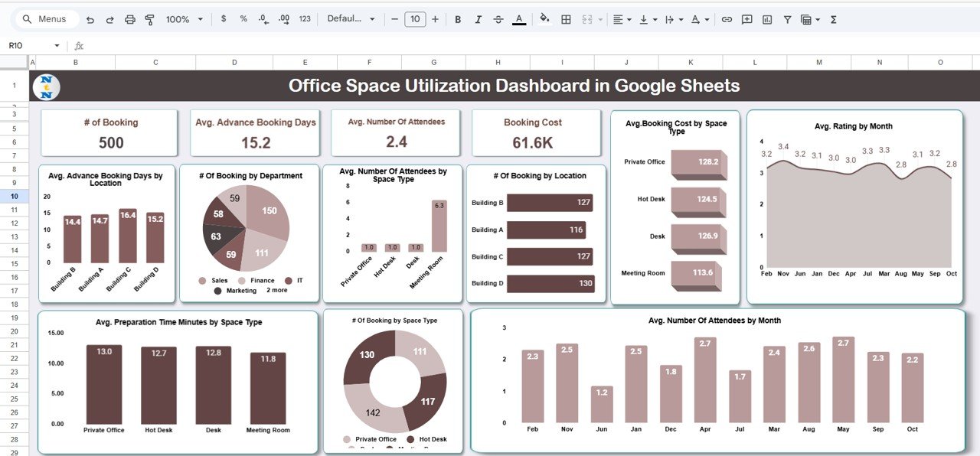Screen dimensions: 980x456
Task: Click the insert chart icon
Action: pos(767,19)
